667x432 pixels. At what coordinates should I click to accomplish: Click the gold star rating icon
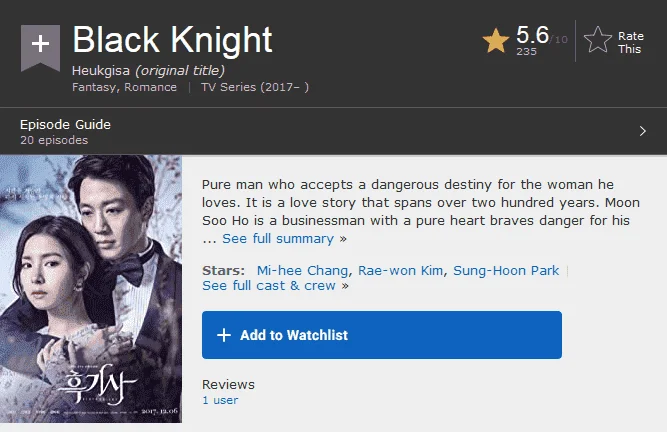coord(496,41)
